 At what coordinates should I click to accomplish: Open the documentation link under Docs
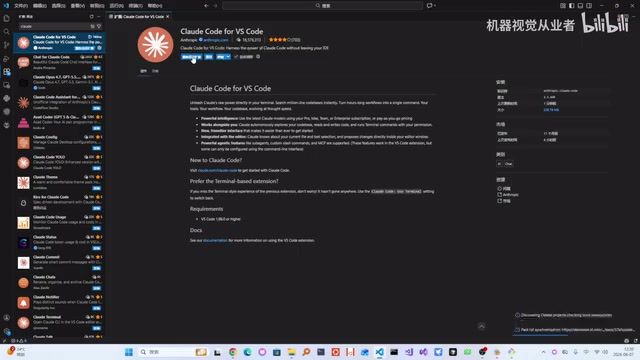point(215,240)
